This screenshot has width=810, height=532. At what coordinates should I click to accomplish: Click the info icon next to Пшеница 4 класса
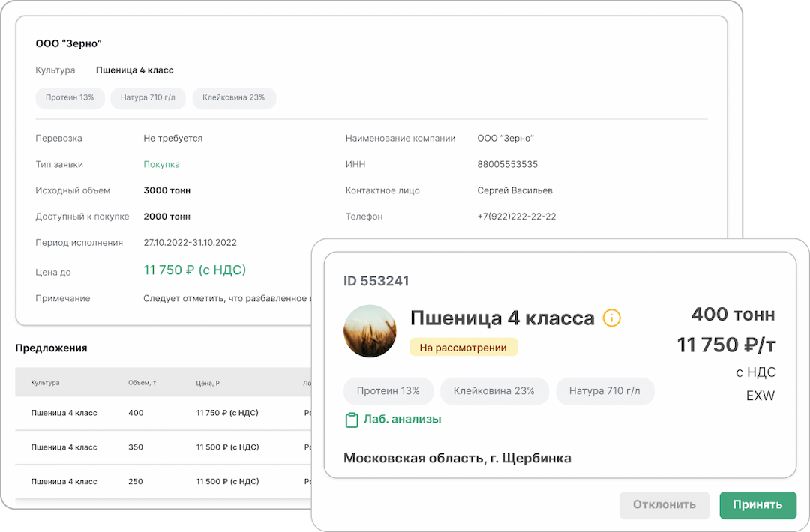tap(611, 318)
